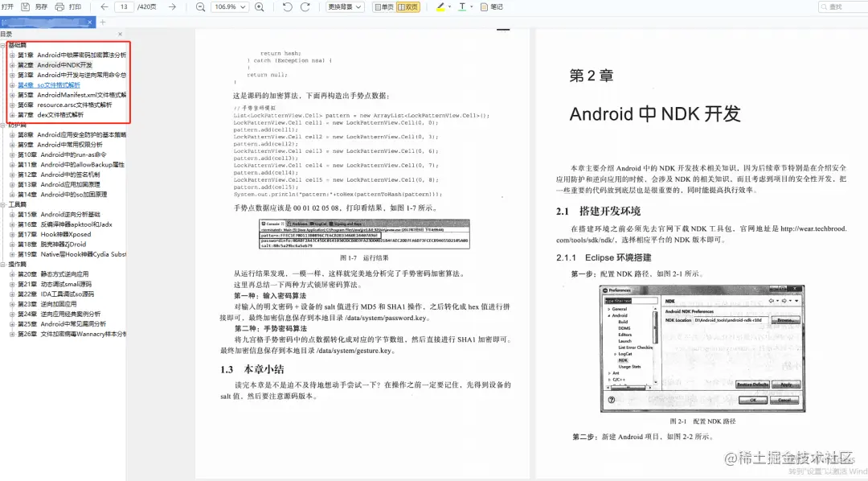868x481 pixels.
Task: Open 第14章 Android中的so加固原理
Action: pos(63,195)
